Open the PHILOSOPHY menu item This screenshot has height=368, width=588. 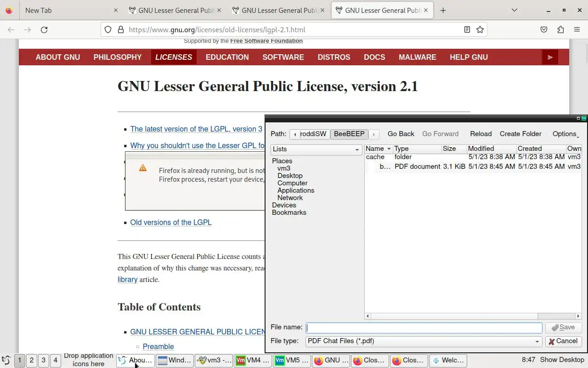click(x=118, y=57)
